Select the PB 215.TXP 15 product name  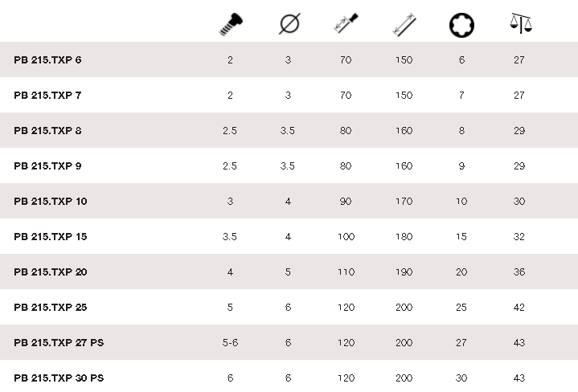coord(51,237)
